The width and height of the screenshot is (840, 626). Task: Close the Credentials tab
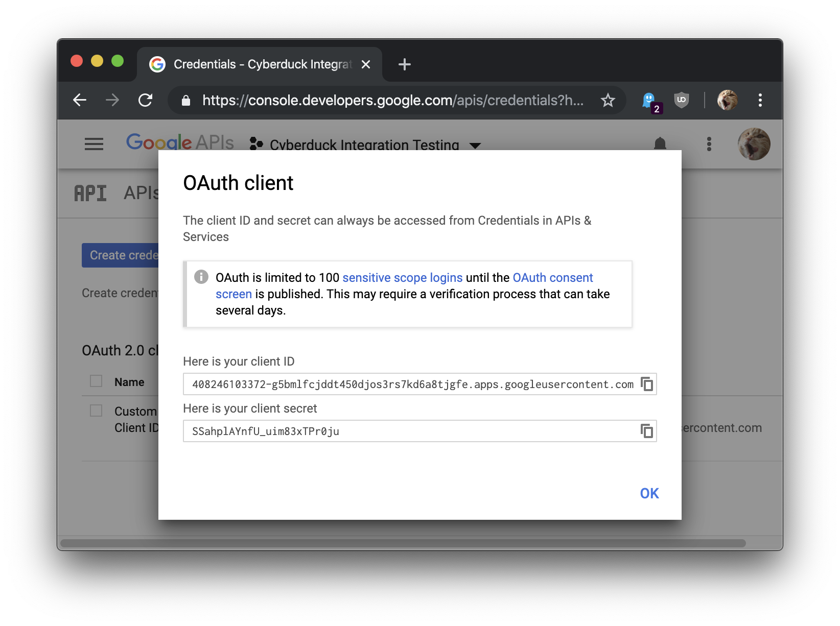point(366,64)
